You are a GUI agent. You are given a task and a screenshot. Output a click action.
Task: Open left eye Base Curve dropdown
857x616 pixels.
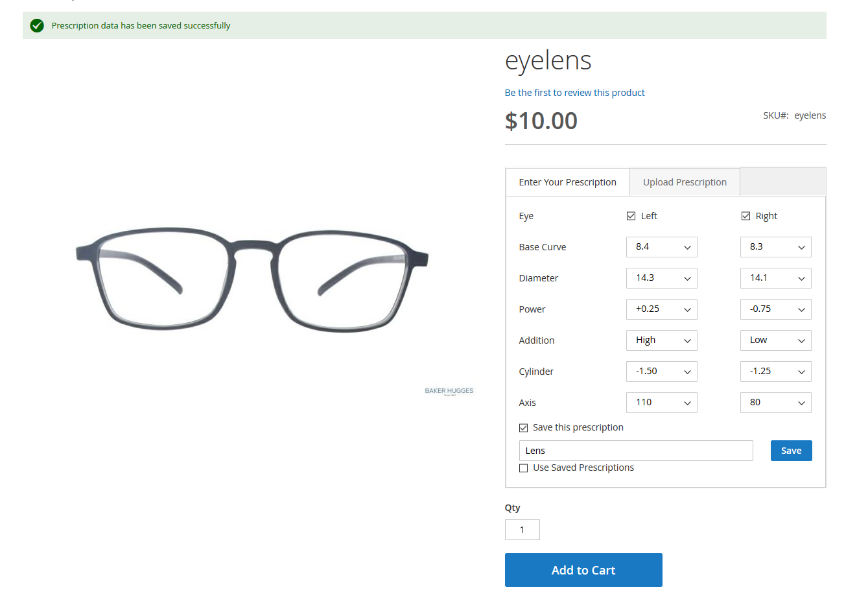click(x=661, y=247)
